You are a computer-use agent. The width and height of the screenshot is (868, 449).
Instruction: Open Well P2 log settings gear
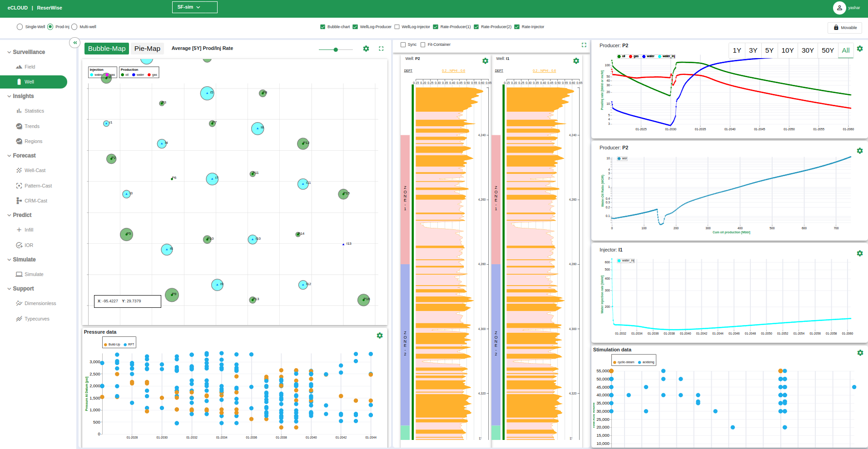coord(485,61)
